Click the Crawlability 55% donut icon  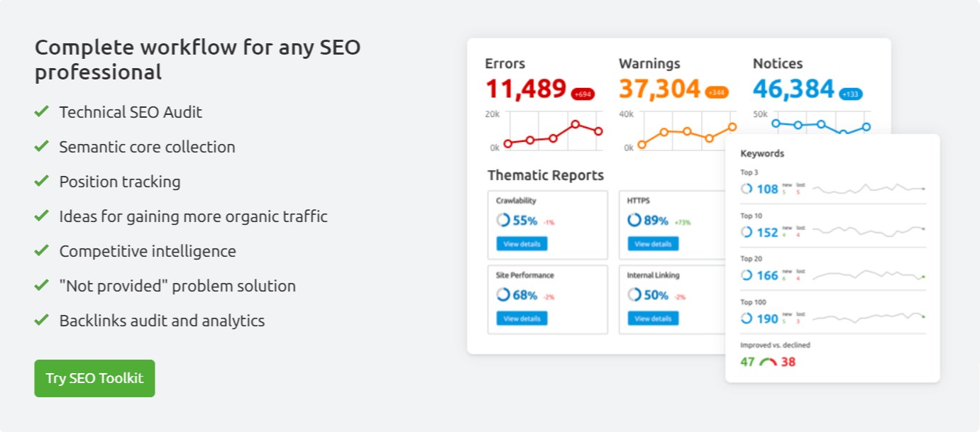tap(503, 221)
